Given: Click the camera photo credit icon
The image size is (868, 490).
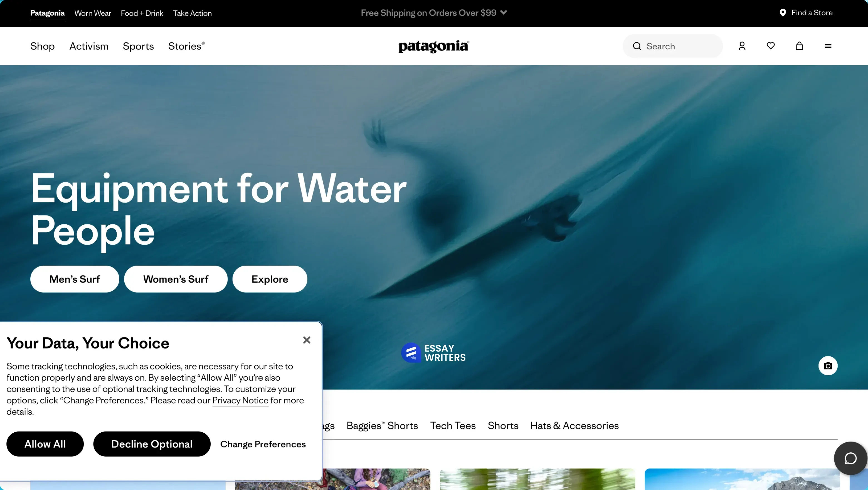Looking at the screenshot, I should (x=828, y=366).
